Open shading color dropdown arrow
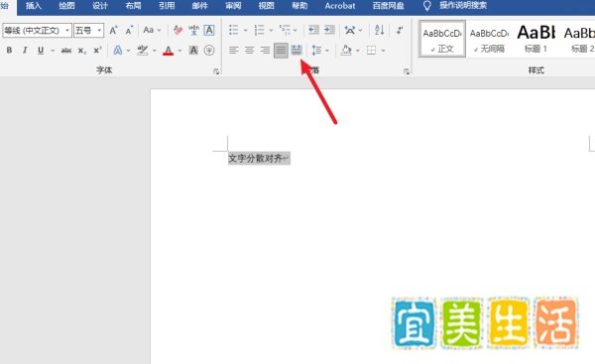The height and width of the screenshot is (364, 595). pyautogui.click(x=357, y=51)
